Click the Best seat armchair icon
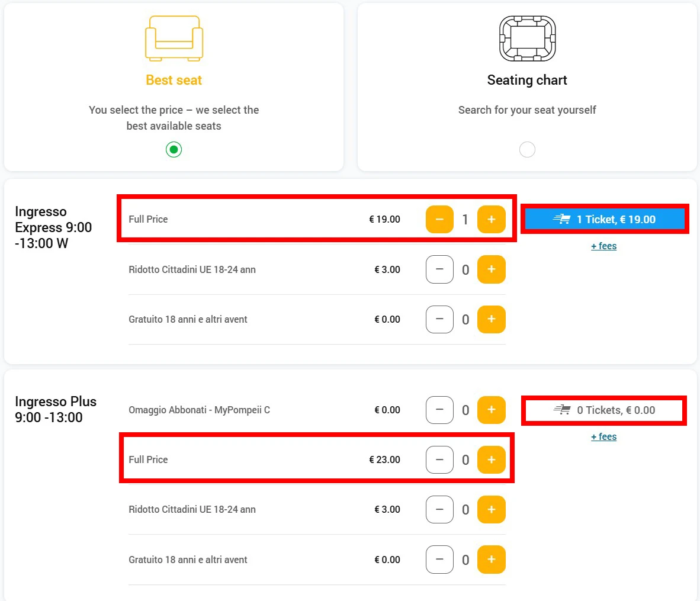The width and height of the screenshot is (700, 601). tap(174, 38)
